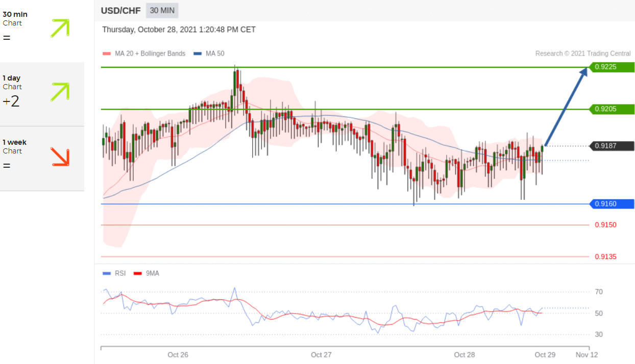Image resolution: width=635 pixels, height=364 pixels.
Task: Click the RSI 30 level label
Action: (x=599, y=335)
